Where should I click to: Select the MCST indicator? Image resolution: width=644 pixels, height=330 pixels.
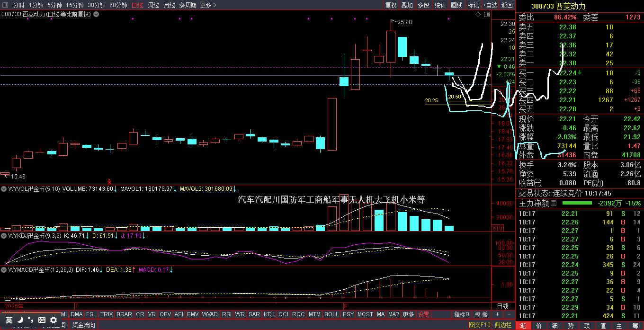point(365,314)
